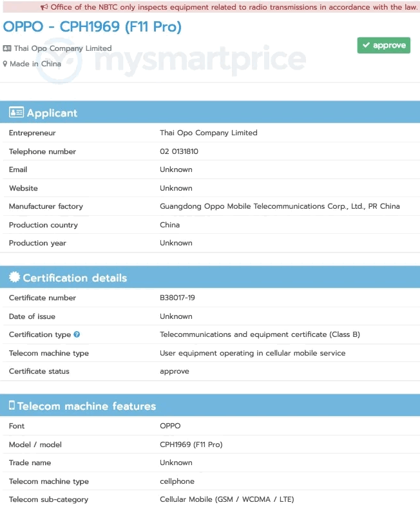Select the Class B certificate type value
The width and height of the screenshot is (420, 507).
pyautogui.click(x=260, y=334)
